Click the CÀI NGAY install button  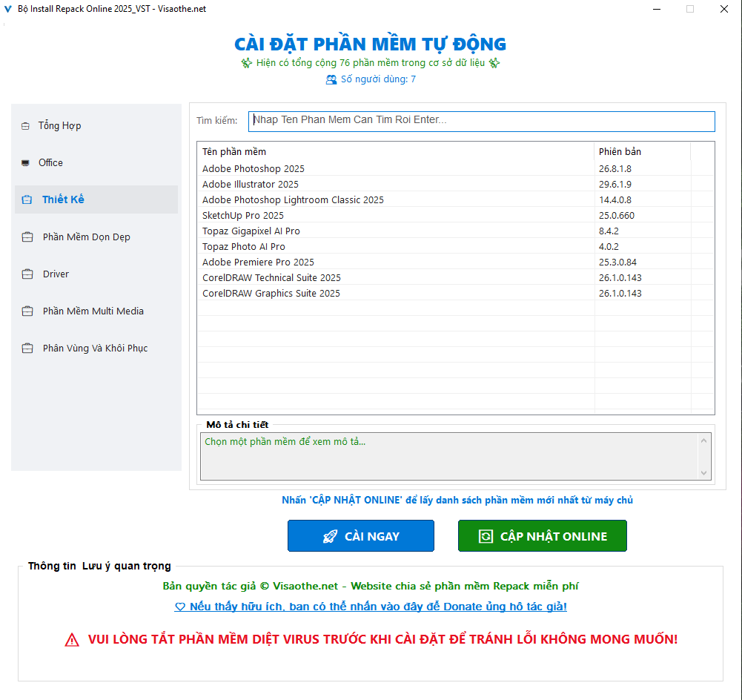pyautogui.click(x=360, y=536)
